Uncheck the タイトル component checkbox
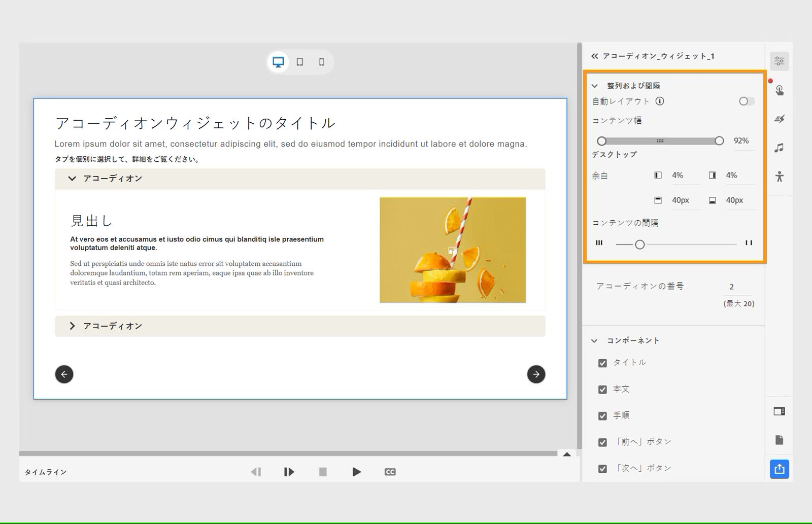The width and height of the screenshot is (812, 524). tap(602, 363)
